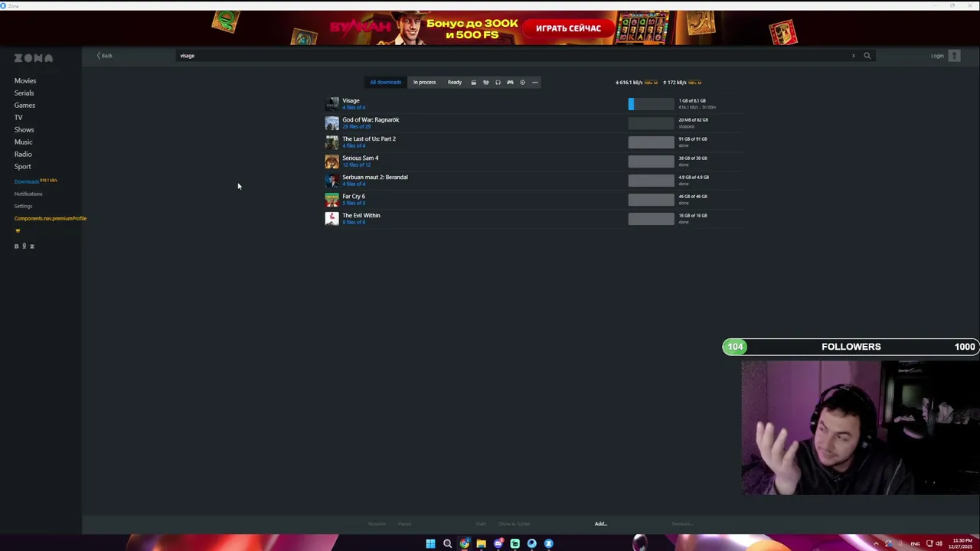This screenshot has width=980, height=551.
Task: Open the VK social icon in sidebar
Action: coord(17,246)
